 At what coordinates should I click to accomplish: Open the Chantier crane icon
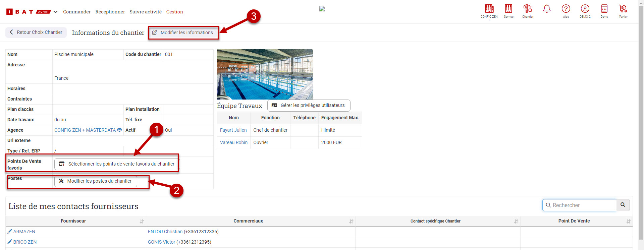coord(528,9)
